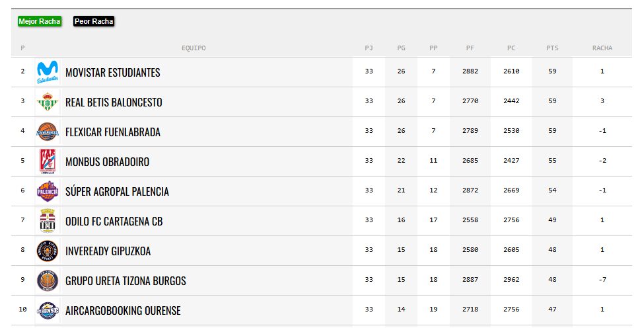
Task: Sort by the RACHA column header
Action: coord(602,48)
